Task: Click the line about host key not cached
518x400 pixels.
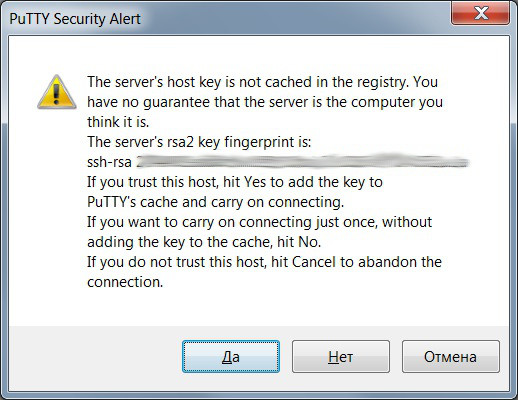Action: [x=262, y=82]
